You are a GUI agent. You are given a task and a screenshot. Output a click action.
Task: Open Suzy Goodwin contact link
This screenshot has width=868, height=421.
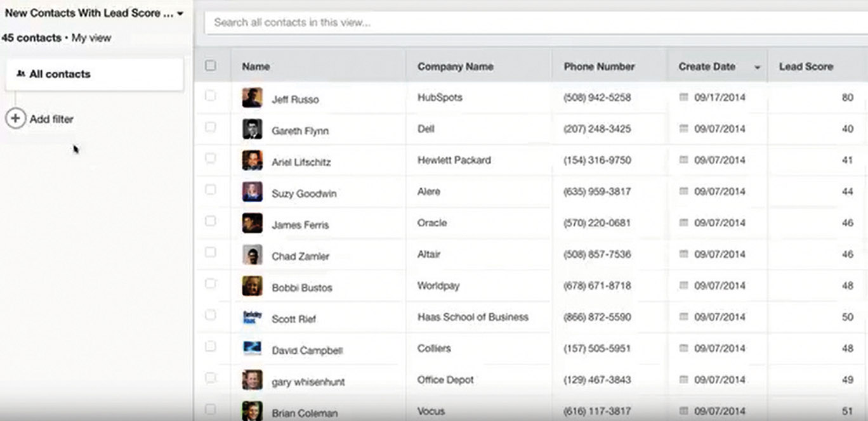pyautogui.click(x=304, y=193)
